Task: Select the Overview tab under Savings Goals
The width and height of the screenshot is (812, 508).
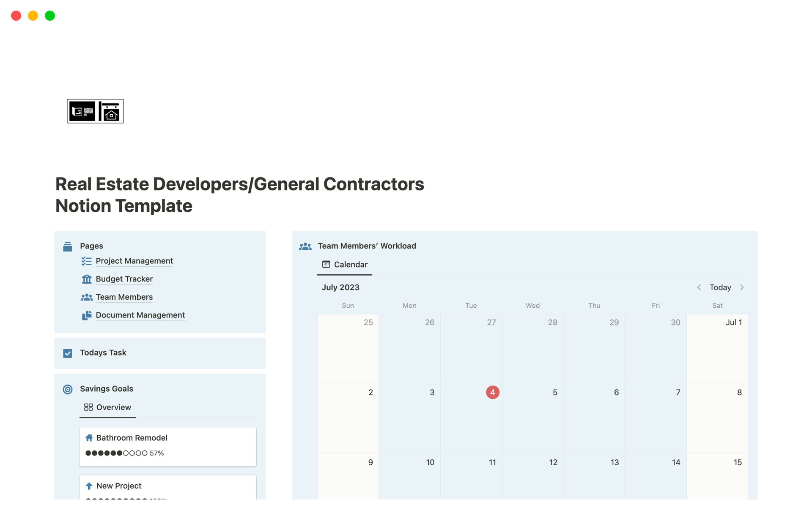Action: (108, 407)
